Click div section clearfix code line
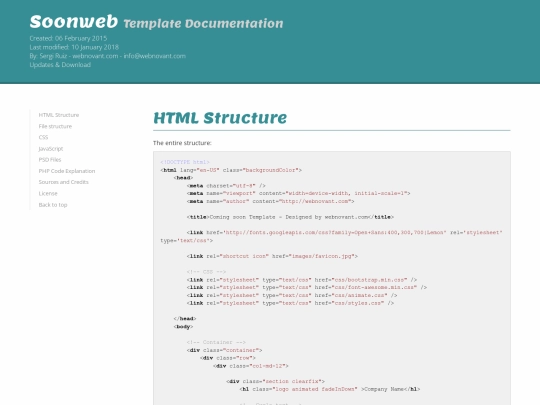This screenshot has width=540, height=405. (x=276, y=382)
